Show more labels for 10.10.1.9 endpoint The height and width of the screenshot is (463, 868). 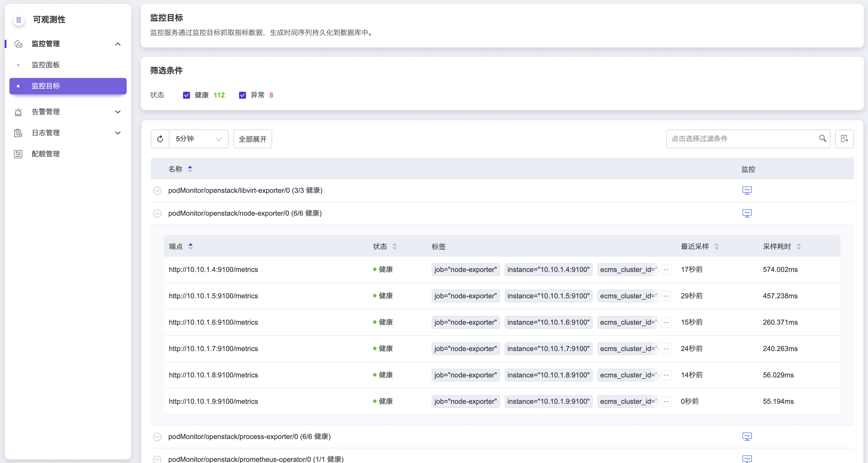coord(666,401)
